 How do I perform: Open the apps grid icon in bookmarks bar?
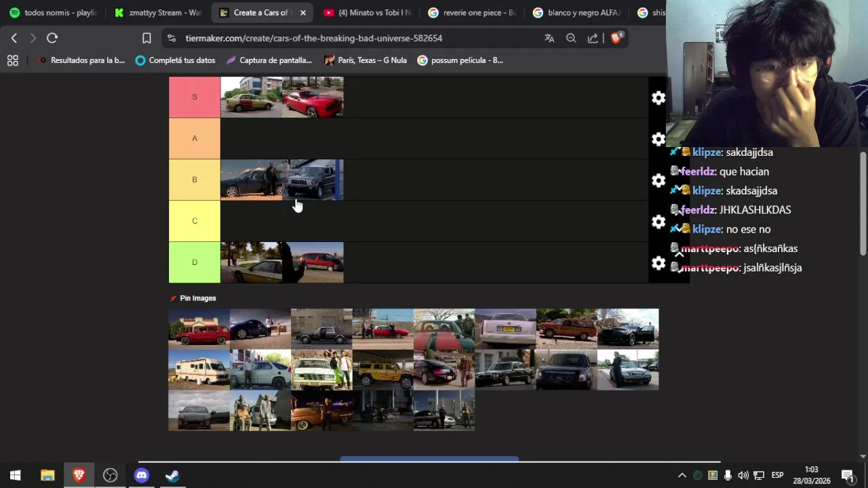click(12, 60)
